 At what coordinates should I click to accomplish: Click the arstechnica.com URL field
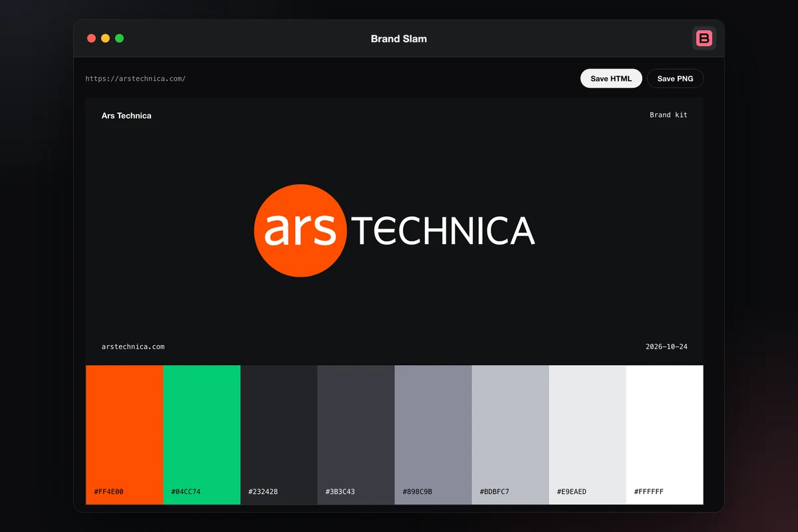(136, 78)
